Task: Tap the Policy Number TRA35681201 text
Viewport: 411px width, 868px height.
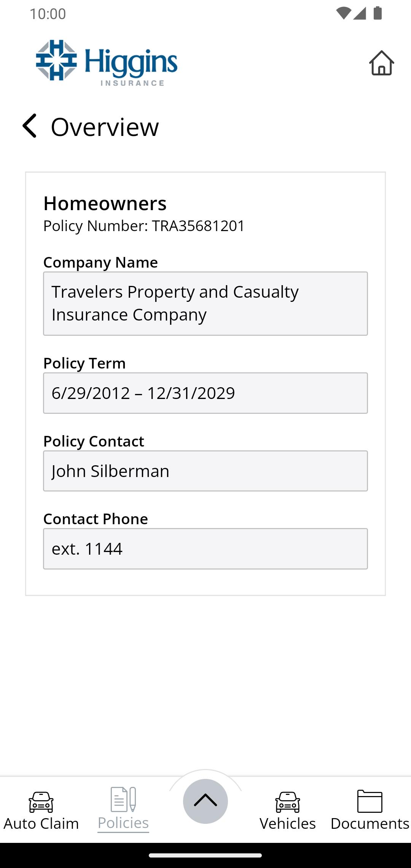Action: [x=144, y=226]
